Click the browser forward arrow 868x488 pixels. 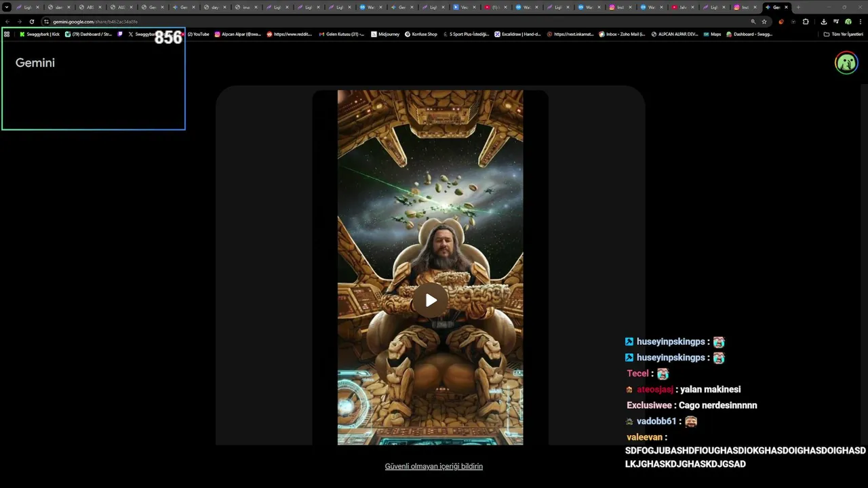[19, 22]
